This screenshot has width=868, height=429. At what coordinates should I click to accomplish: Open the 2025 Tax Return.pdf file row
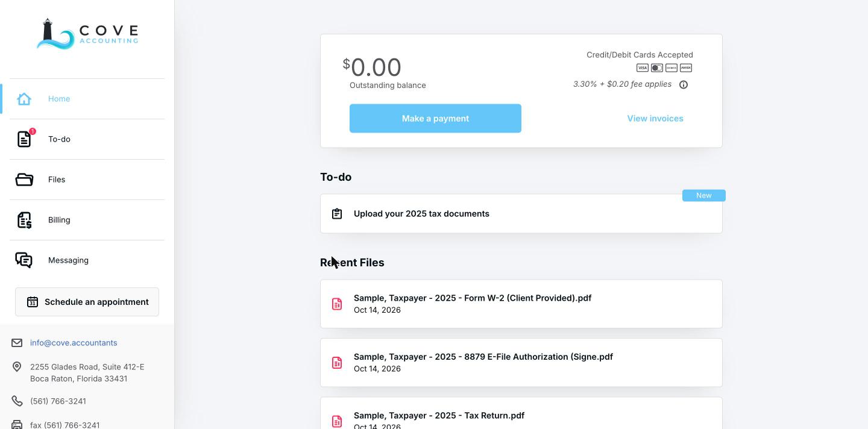coord(521,413)
